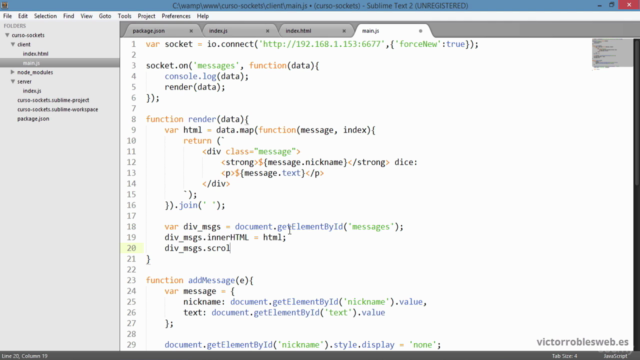The width and height of the screenshot is (640, 360).
Task: Expand the node_modules folder arrow
Action: (x=13, y=72)
